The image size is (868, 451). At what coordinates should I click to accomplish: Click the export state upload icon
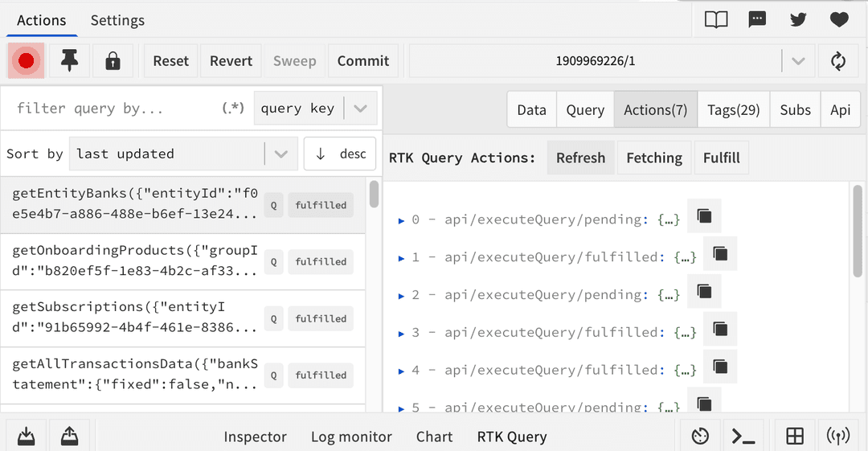click(x=69, y=436)
